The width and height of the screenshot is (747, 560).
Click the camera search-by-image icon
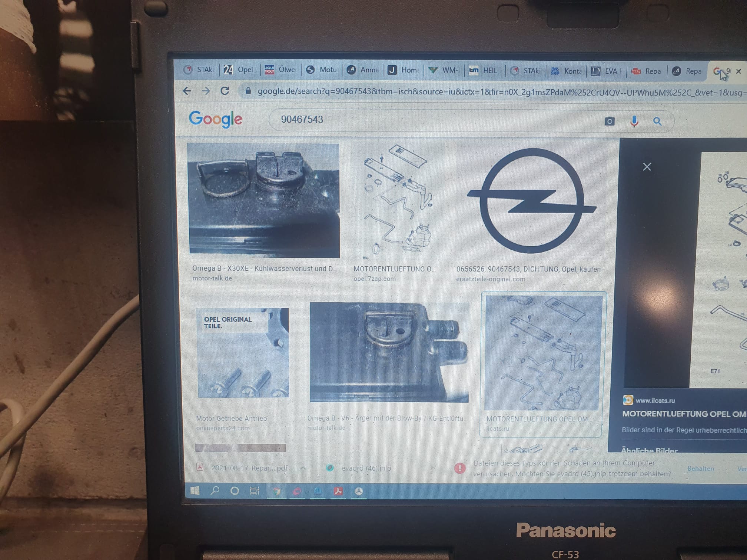pos(610,121)
